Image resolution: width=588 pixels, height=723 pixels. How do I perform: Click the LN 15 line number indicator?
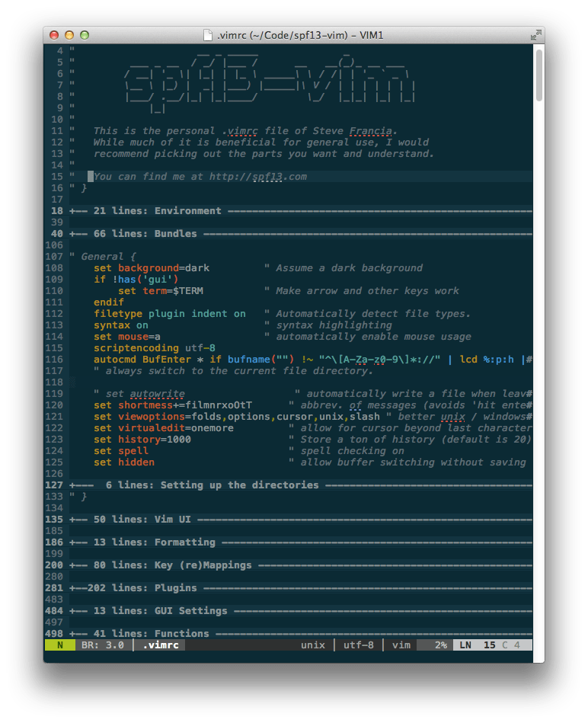coord(477,645)
